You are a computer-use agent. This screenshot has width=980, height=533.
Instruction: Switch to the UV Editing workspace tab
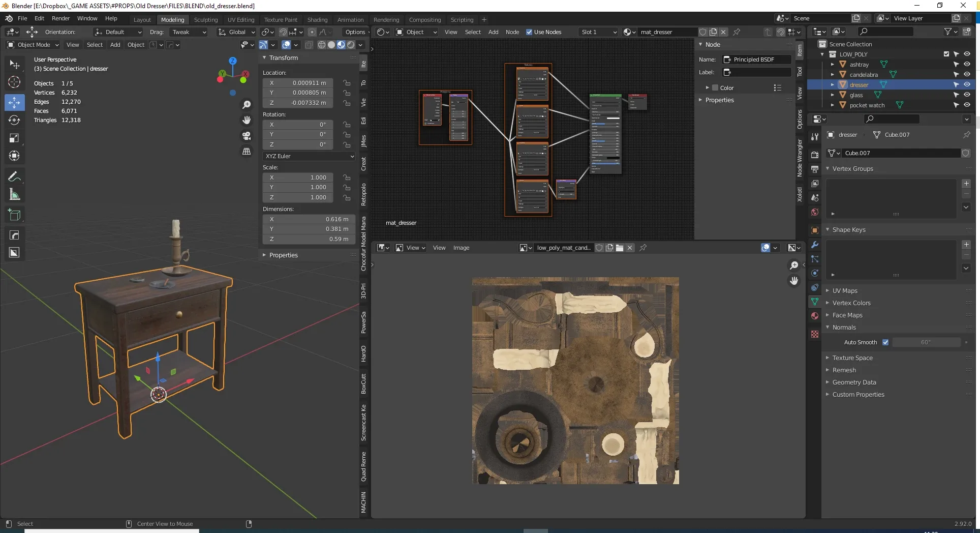point(241,20)
